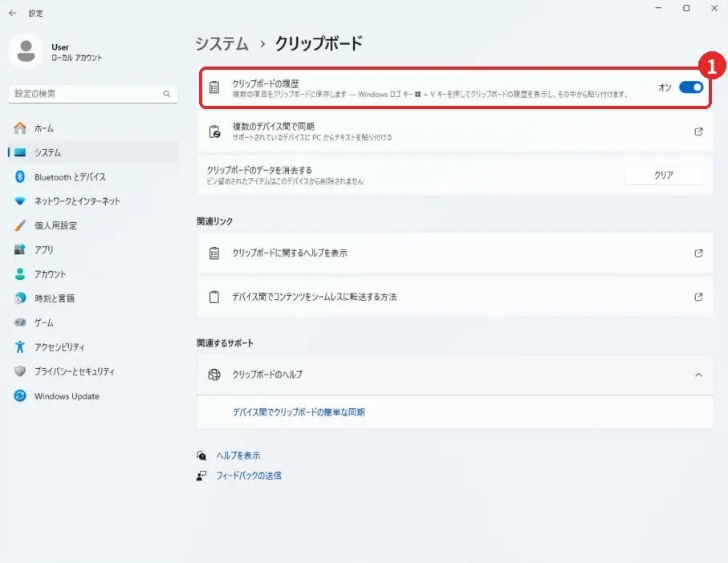Click the ホーム house icon

pyautogui.click(x=20, y=128)
